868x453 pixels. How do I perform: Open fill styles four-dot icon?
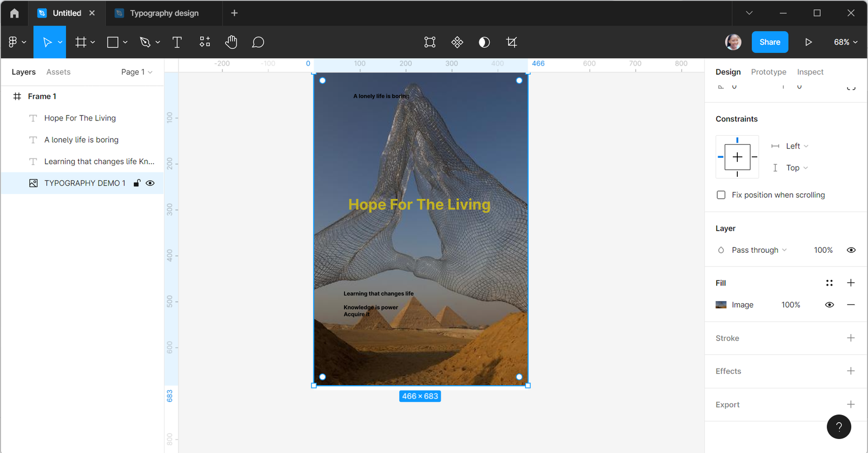point(829,283)
